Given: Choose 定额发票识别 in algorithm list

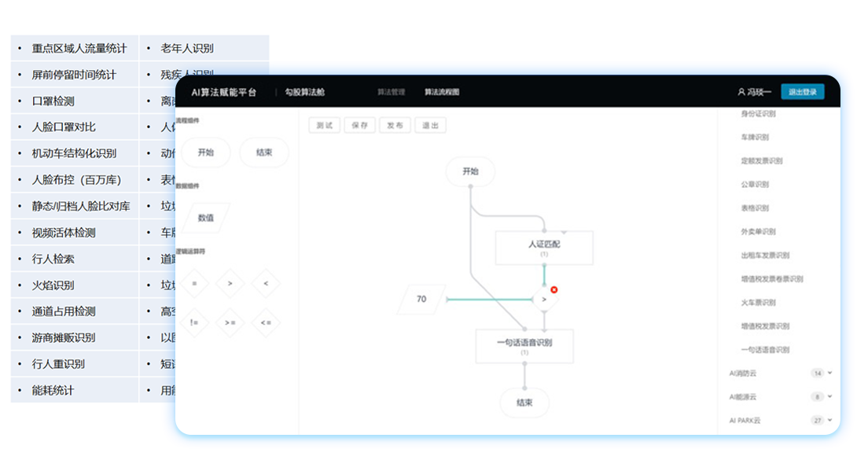Looking at the screenshot, I should [x=762, y=161].
